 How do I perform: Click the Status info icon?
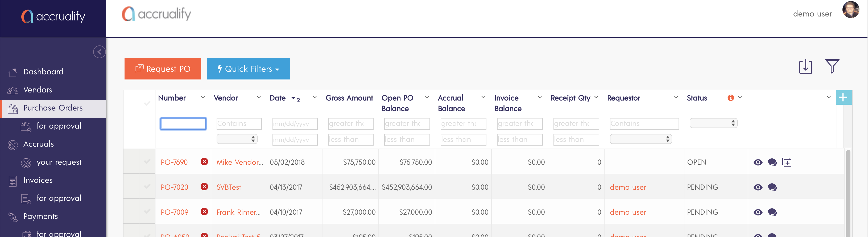(730, 98)
